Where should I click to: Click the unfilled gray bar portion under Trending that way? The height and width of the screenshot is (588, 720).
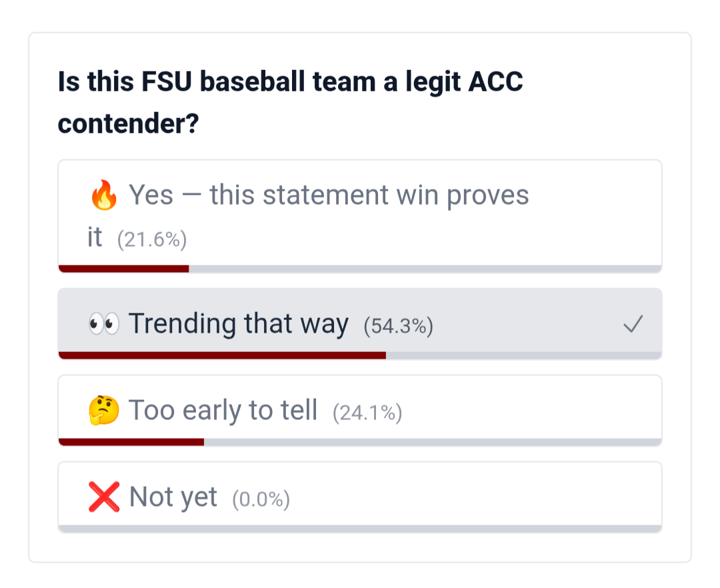coord(523,355)
